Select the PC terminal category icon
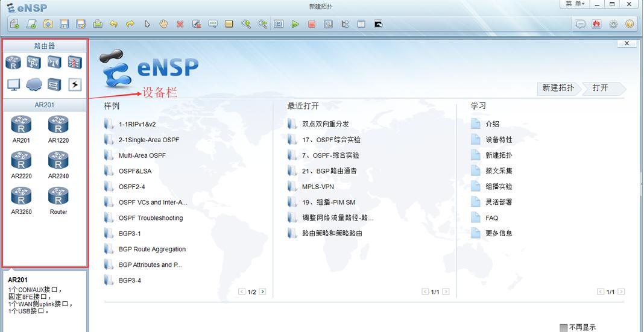The width and height of the screenshot is (644, 332). (x=13, y=84)
